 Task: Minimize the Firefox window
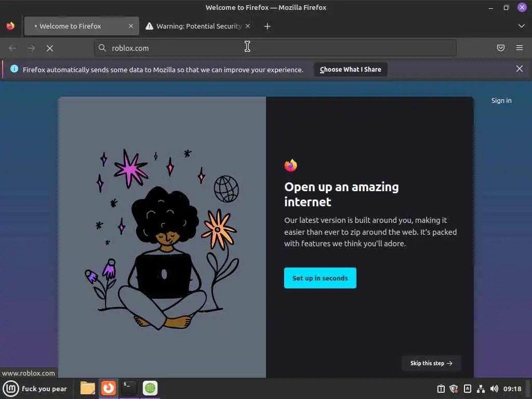pos(490,7)
